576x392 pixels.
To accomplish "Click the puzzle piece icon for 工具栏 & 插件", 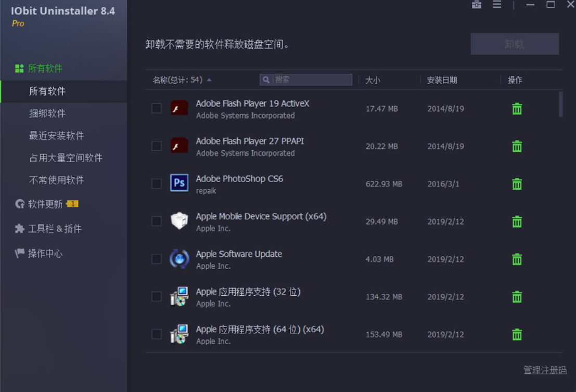I will 19,229.
